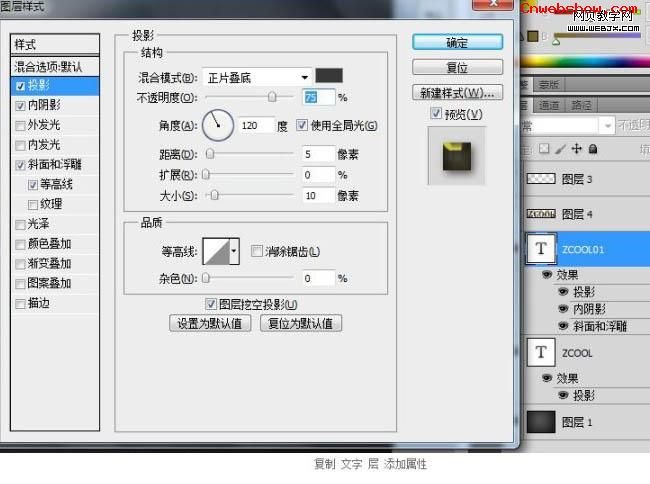Toggle the 投影 drop shadow checkbox
This screenshot has width=650, height=484.
20,86
